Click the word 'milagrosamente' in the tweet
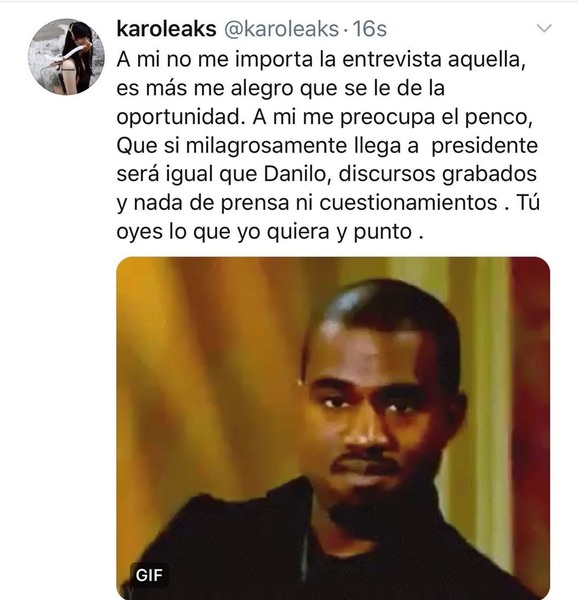 (266, 145)
